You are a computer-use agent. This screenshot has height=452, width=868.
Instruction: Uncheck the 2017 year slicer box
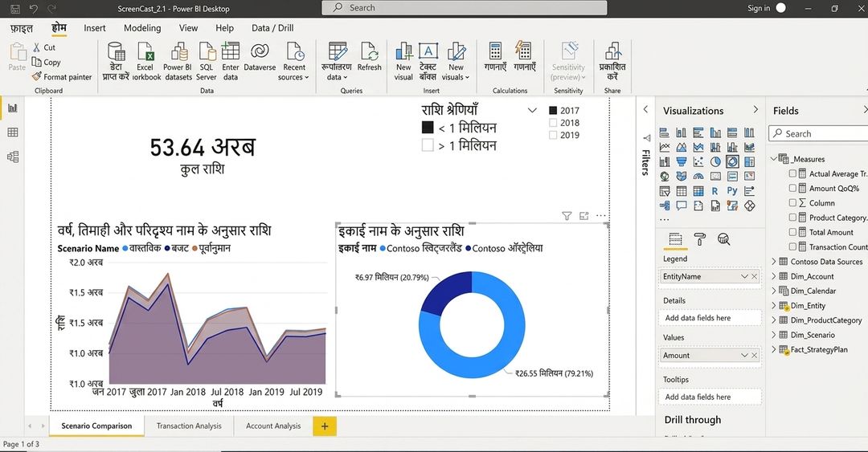tap(552, 111)
